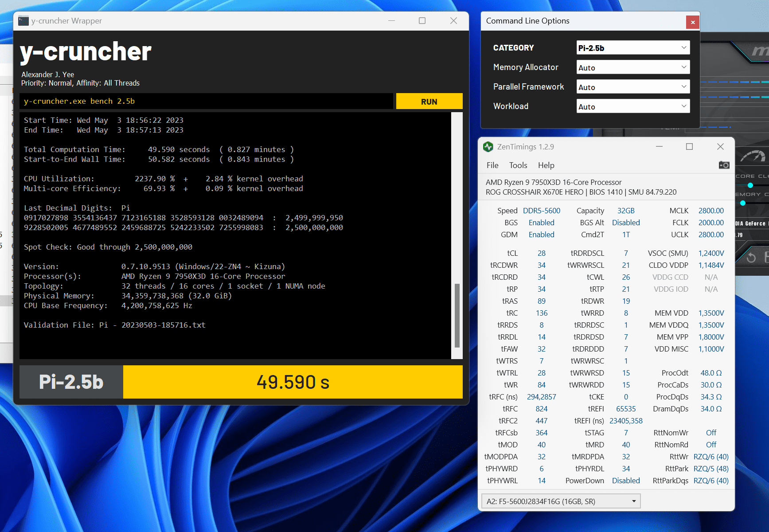
Task: Click the output console scrollbar thumb
Action: [x=457, y=315]
